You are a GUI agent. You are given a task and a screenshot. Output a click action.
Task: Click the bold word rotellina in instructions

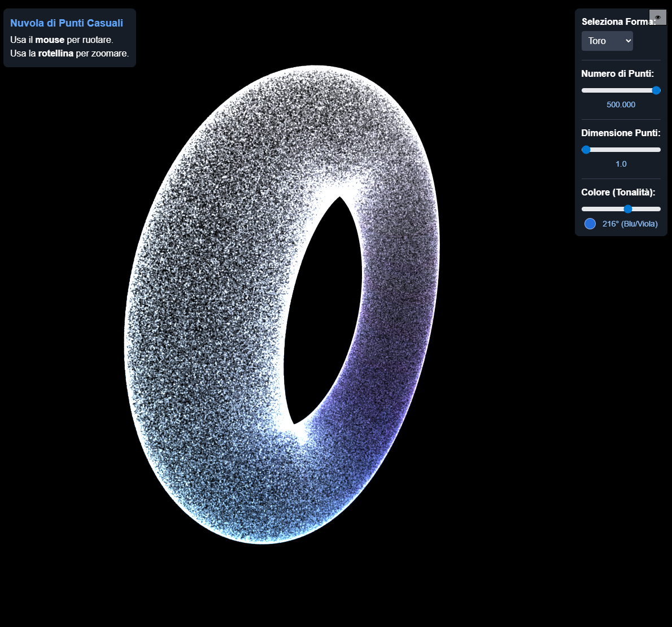(55, 53)
